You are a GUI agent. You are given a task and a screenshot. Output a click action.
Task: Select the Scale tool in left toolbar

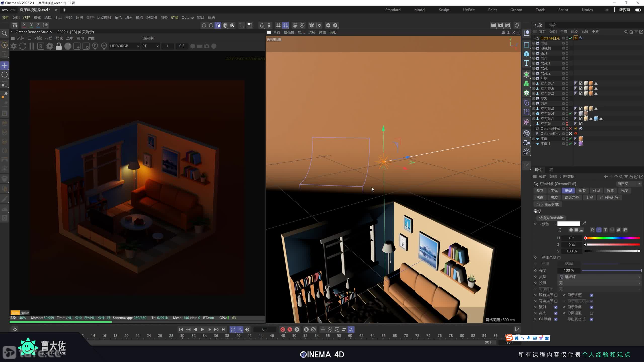5,84
